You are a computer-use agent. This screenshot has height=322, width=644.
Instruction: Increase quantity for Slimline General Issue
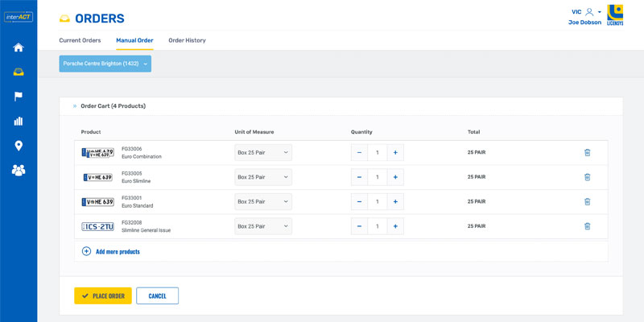tap(395, 226)
